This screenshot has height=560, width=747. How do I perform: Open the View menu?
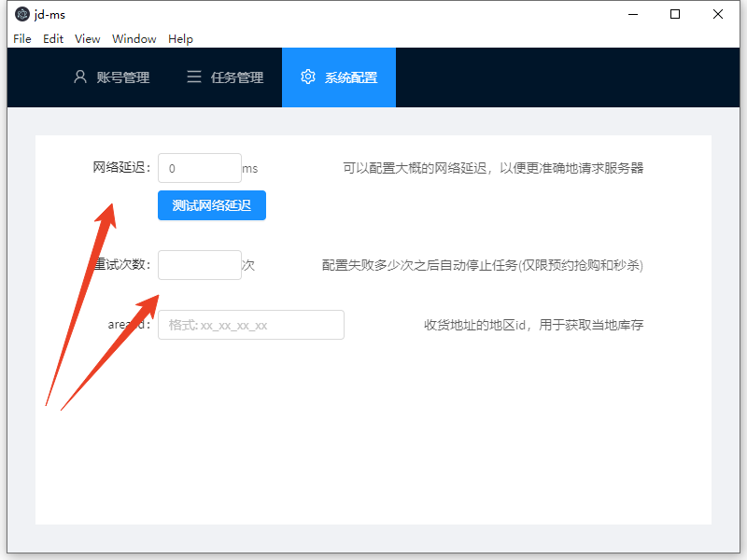88,38
